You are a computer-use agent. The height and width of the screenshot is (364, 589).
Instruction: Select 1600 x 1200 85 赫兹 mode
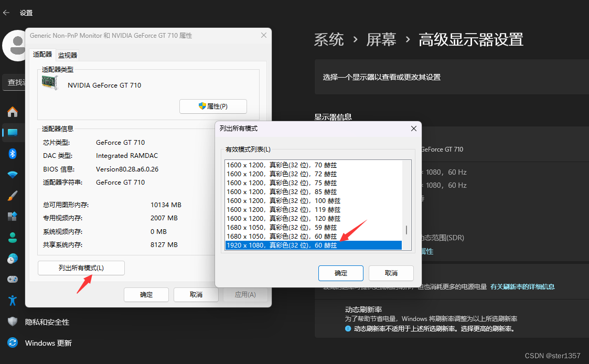point(313,191)
